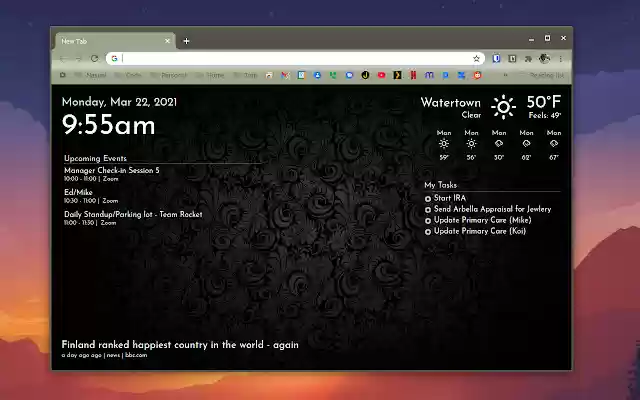Focus the address bar input
Screen dimensions: 640x400
point(296,58)
